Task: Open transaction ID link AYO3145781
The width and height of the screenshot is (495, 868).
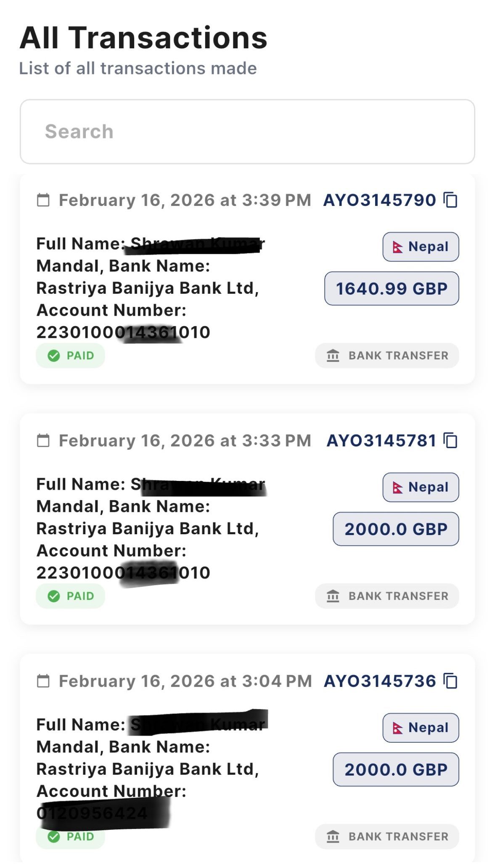Action: click(381, 441)
